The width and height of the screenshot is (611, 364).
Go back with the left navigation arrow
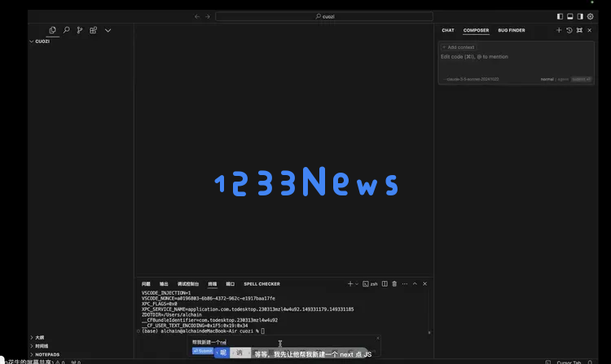[x=197, y=16]
